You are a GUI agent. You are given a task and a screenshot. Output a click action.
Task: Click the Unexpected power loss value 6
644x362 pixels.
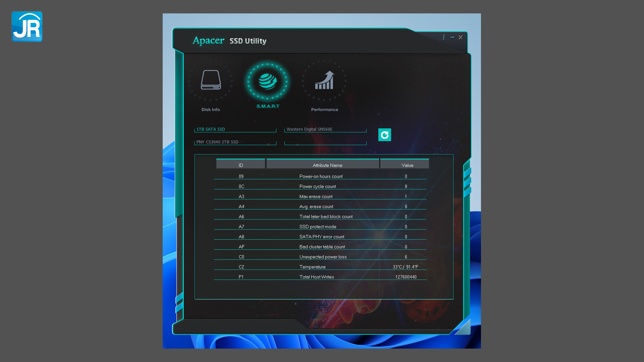pos(406,257)
